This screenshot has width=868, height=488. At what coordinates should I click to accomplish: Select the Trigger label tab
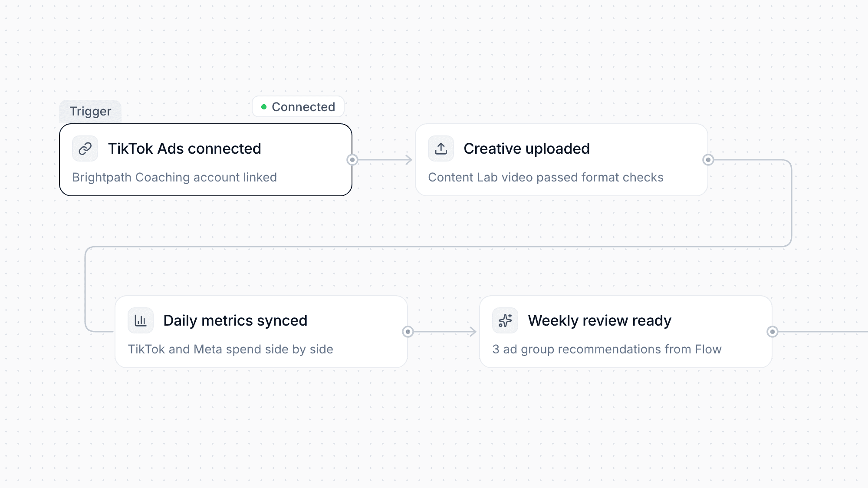(x=90, y=112)
